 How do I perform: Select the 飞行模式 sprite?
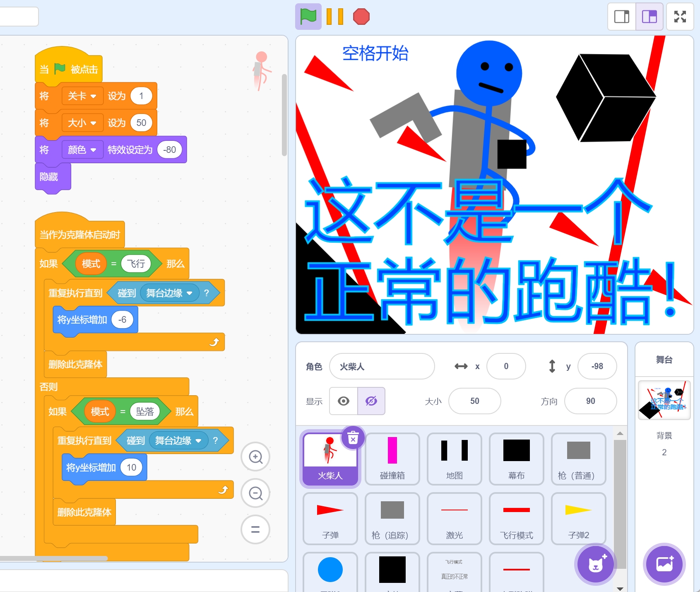tap(516, 519)
